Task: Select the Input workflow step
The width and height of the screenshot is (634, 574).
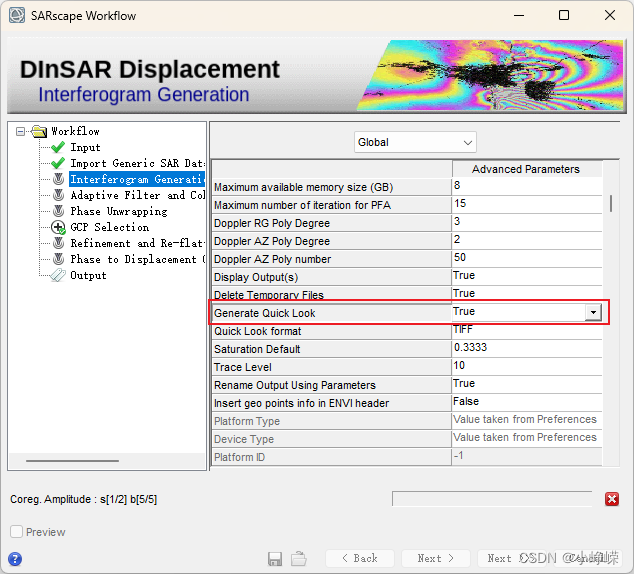Action: 85,147
